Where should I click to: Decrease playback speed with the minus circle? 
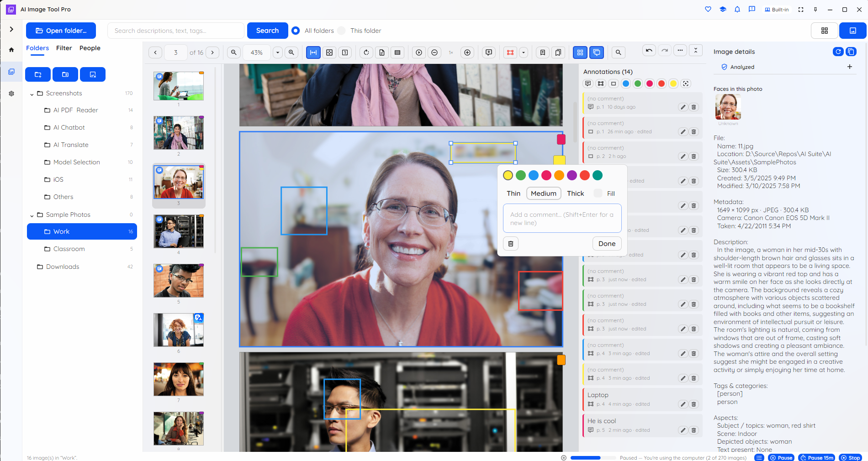434,52
